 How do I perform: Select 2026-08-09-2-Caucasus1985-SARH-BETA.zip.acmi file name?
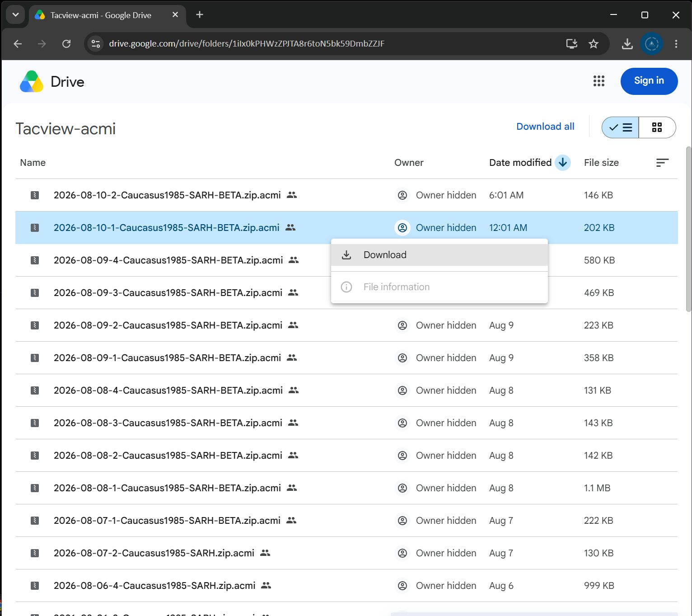point(168,325)
